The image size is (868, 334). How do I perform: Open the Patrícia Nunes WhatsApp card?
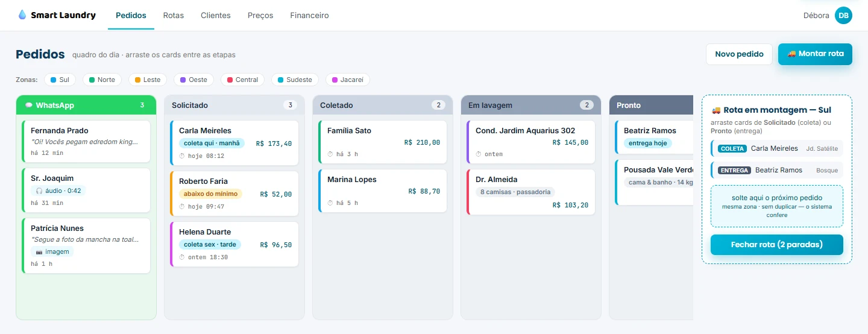tap(86, 246)
